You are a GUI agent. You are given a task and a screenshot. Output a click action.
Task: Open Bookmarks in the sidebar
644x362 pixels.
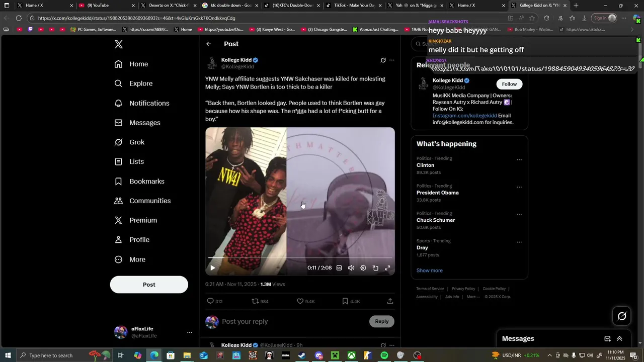pyautogui.click(x=139, y=181)
